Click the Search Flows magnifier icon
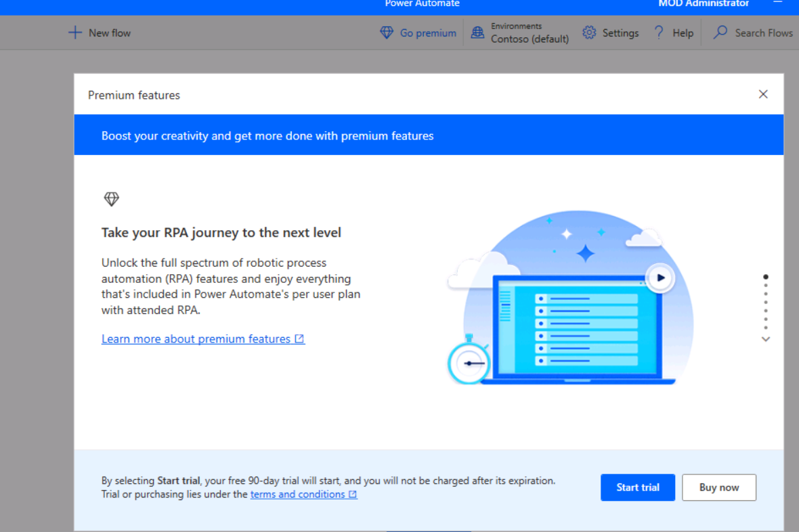The image size is (799, 532). click(718, 32)
